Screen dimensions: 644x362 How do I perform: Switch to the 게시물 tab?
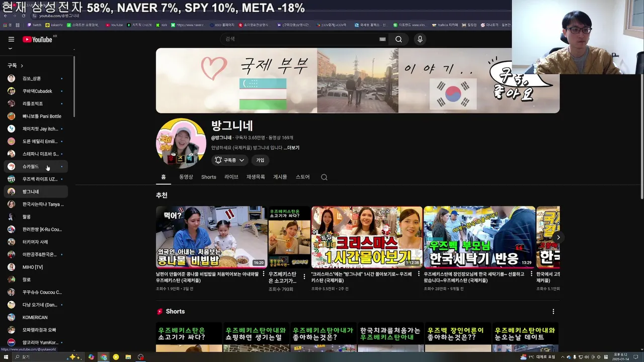click(280, 177)
